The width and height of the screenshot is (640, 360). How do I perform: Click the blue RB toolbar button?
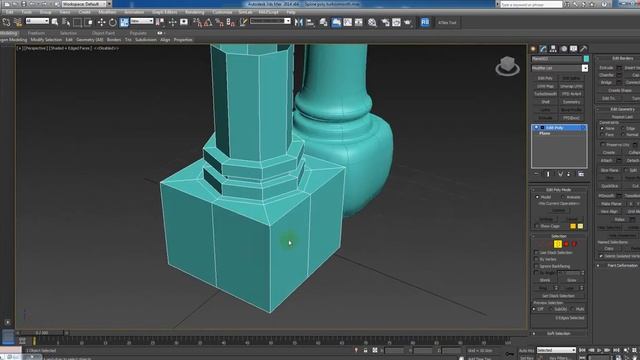tap(425, 22)
